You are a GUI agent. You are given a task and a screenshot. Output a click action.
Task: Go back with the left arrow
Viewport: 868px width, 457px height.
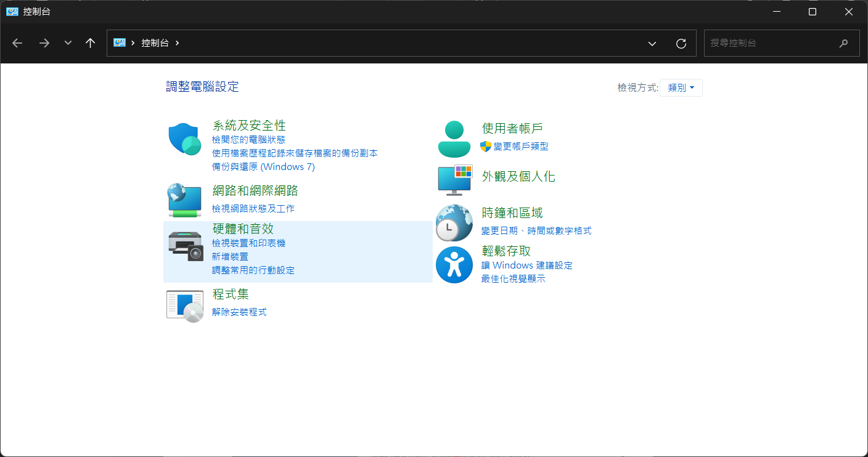click(x=17, y=43)
